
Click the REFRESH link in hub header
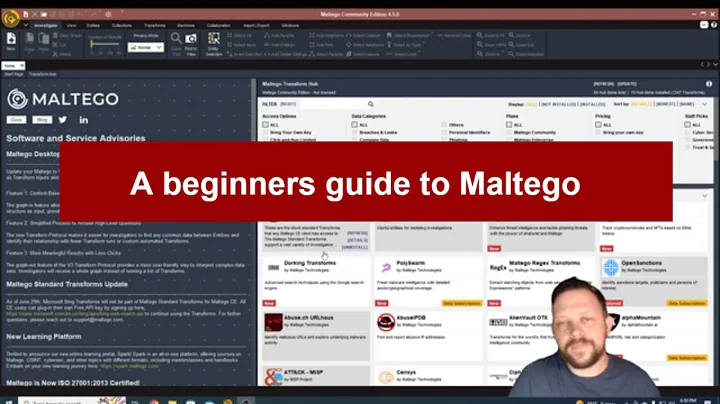tap(603, 84)
